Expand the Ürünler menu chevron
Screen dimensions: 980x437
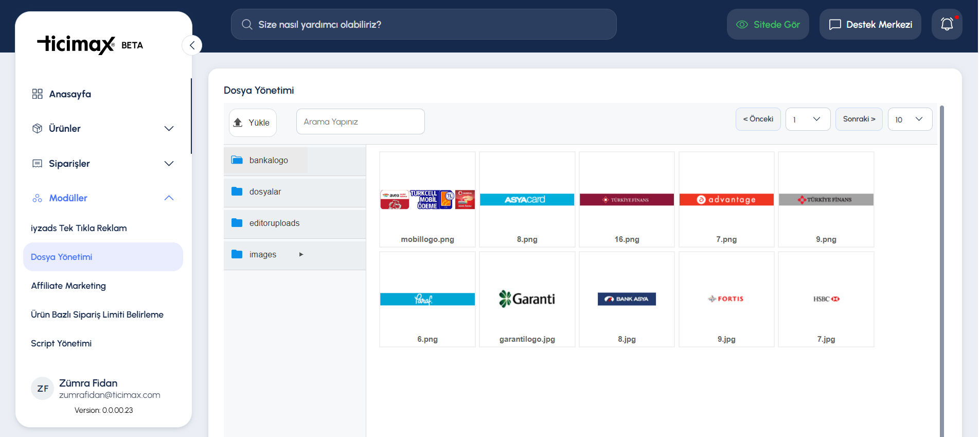(169, 128)
